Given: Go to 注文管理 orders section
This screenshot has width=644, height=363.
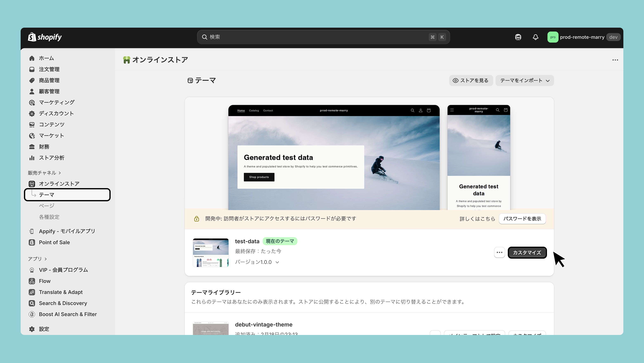Looking at the screenshot, I should pyautogui.click(x=49, y=69).
